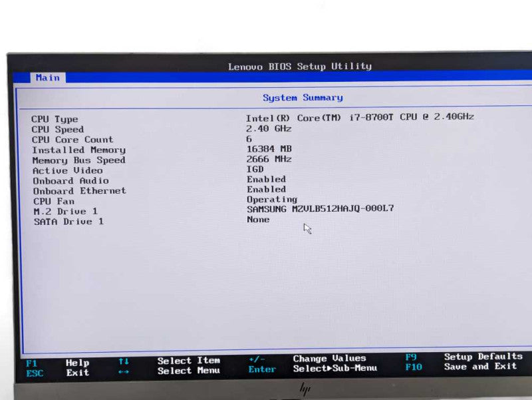Click the 16384 MB memory value
532x400 pixels.
tap(269, 148)
